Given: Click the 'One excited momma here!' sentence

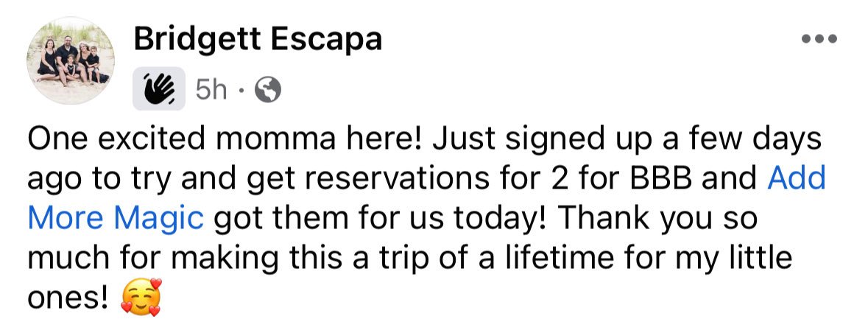Looking at the screenshot, I should pyautogui.click(x=226, y=139).
